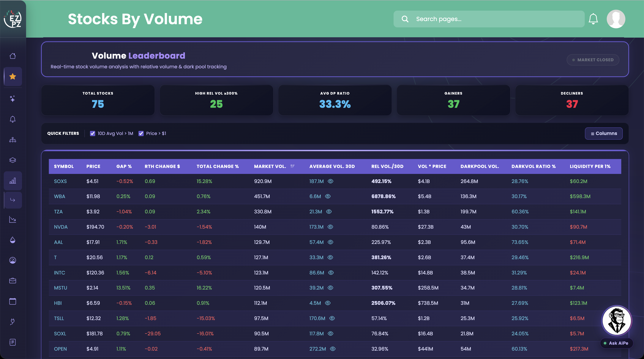Open the Columns selector

click(x=604, y=133)
